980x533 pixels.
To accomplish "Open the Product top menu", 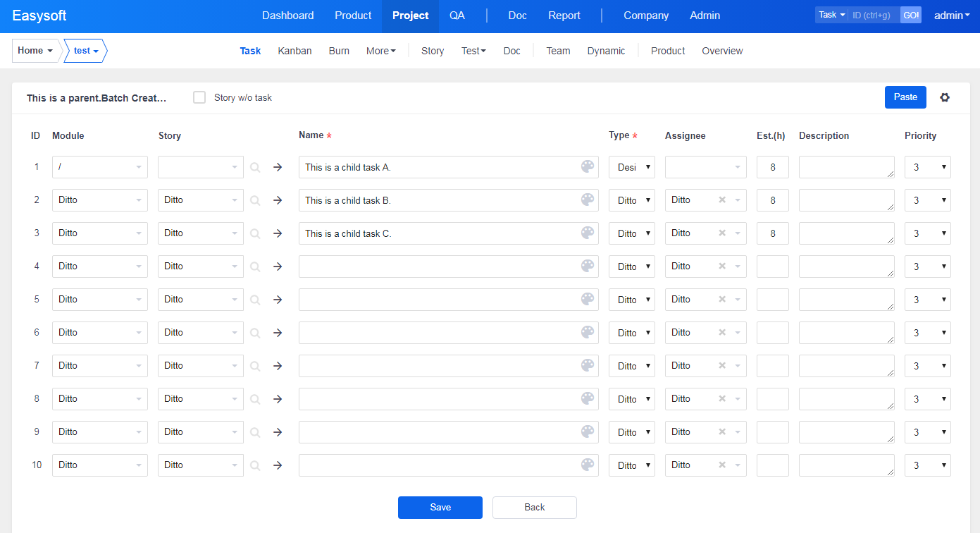I will click(x=353, y=16).
